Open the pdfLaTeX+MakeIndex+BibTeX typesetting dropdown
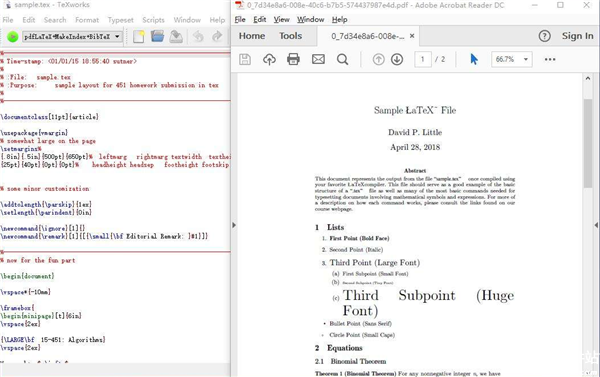Screen dimensions: 600x377 point(72,37)
